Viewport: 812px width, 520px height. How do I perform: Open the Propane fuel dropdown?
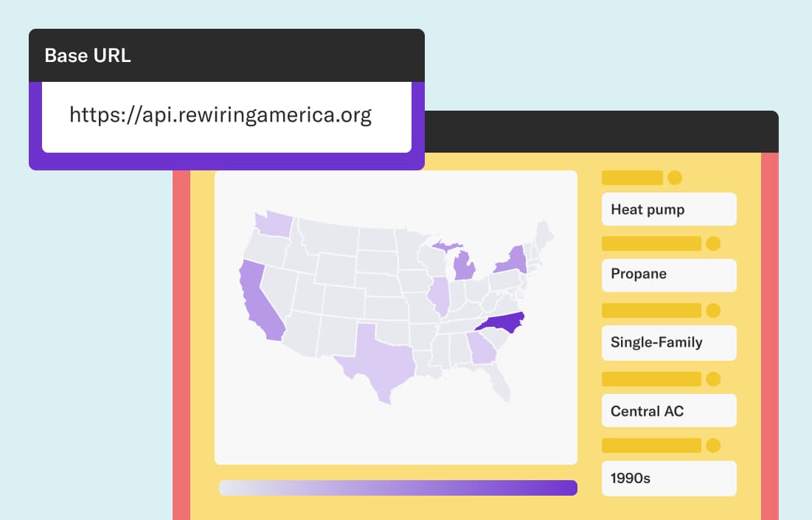coord(669,275)
